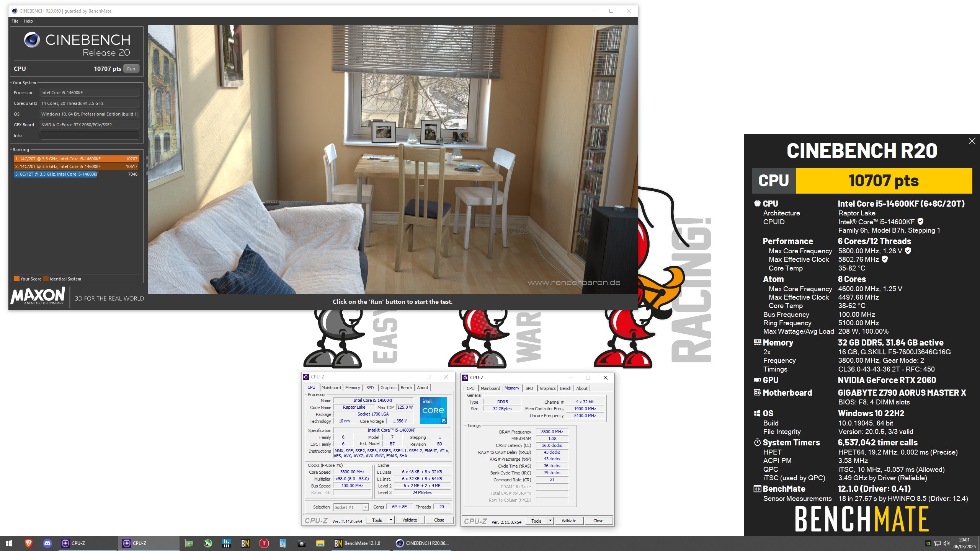980x551 pixels.
Task: Expand Tools arrow in CPU-Z processor window
Action: [391, 520]
